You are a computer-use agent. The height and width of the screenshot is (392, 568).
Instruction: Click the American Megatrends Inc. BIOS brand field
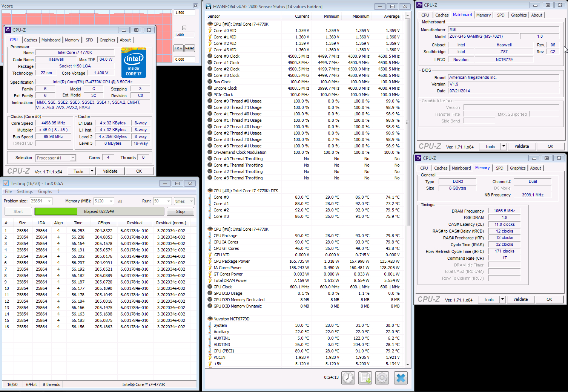click(x=504, y=78)
